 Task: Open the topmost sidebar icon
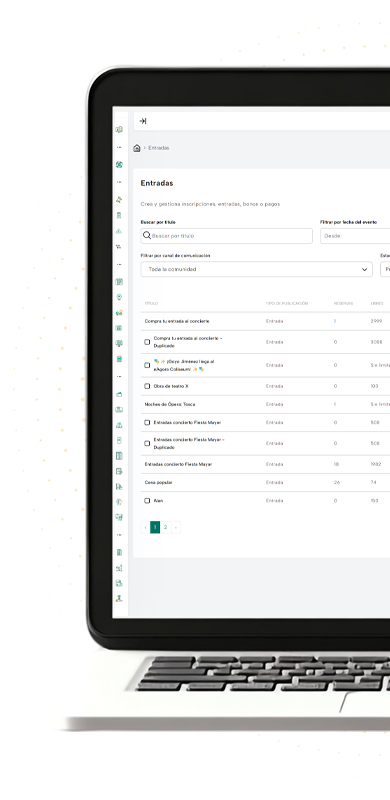point(119,130)
